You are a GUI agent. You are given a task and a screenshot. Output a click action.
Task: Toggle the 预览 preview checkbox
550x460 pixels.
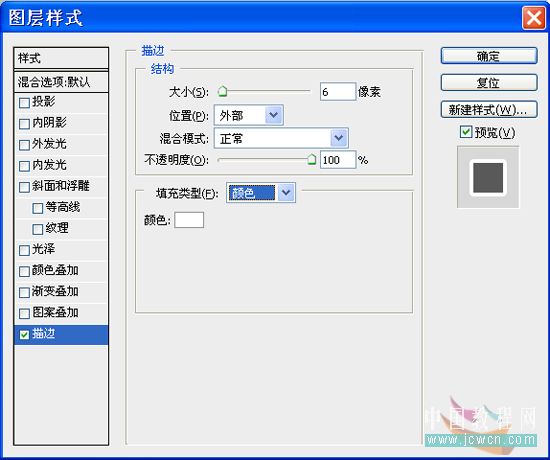tap(466, 132)
